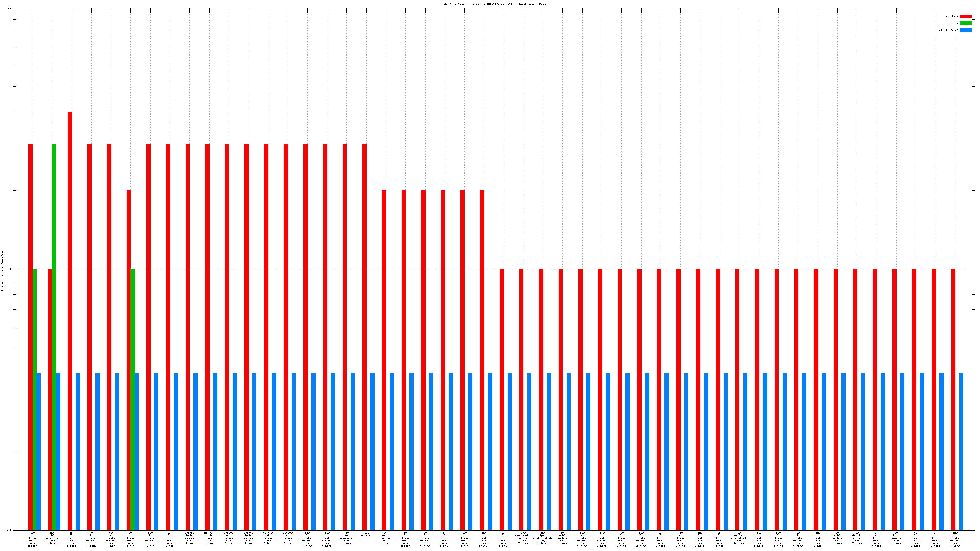The image size is (980, 551).
Task: Click the zen.spamhaus.org 7 hops axis label
Action: click(x=346, y=538)
